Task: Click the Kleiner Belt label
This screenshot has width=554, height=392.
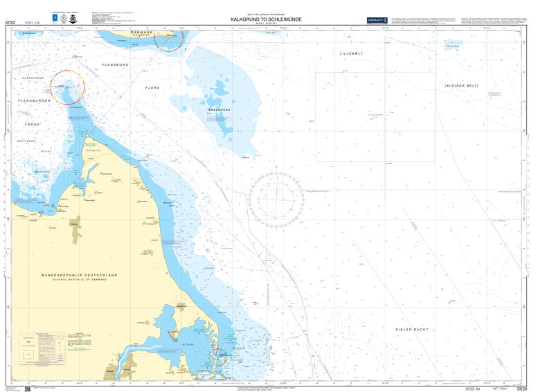Action: click(462, 86)
